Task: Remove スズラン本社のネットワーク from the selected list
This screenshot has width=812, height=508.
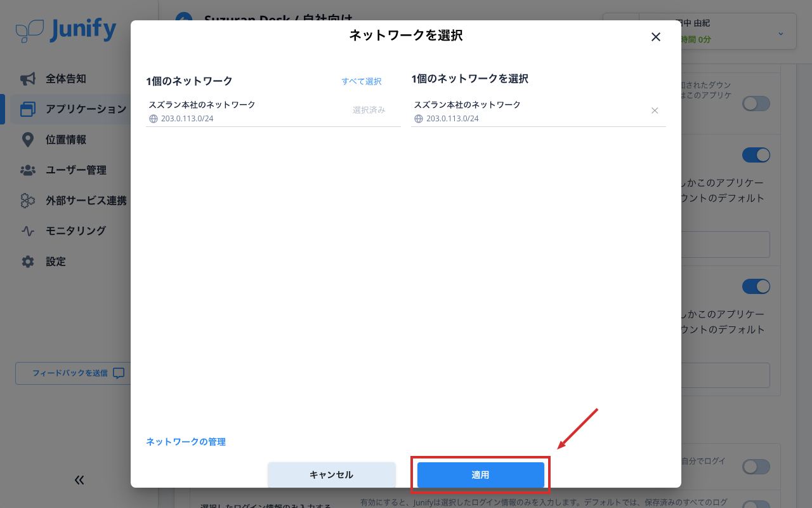Action: (655, 110)
